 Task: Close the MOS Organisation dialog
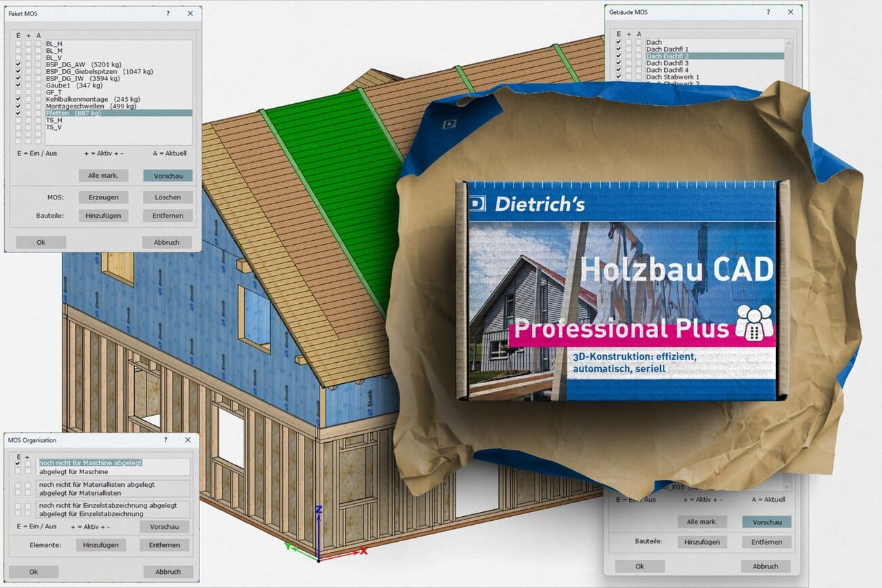(x=188, y=440)
